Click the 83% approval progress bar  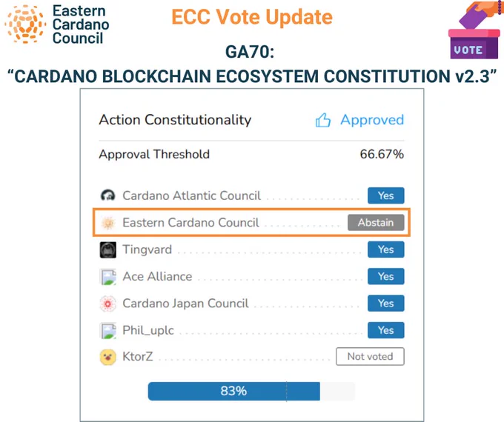(x=251, y=391)
